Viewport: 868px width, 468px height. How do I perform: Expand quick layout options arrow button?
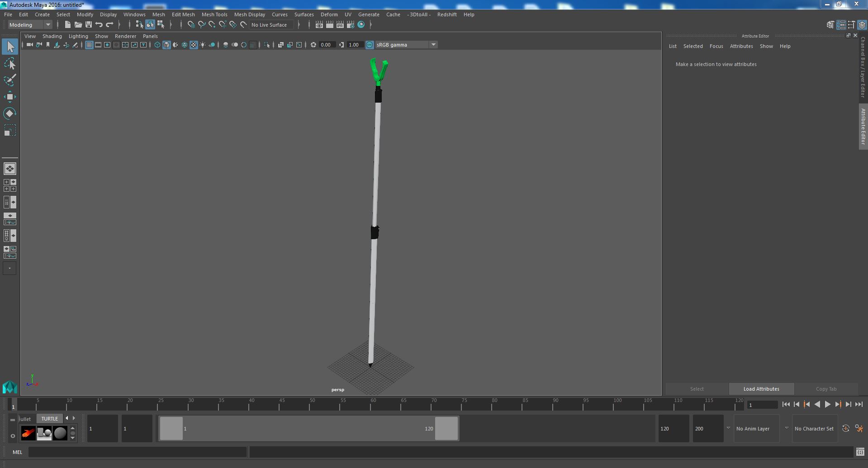[x=9, y=268]
